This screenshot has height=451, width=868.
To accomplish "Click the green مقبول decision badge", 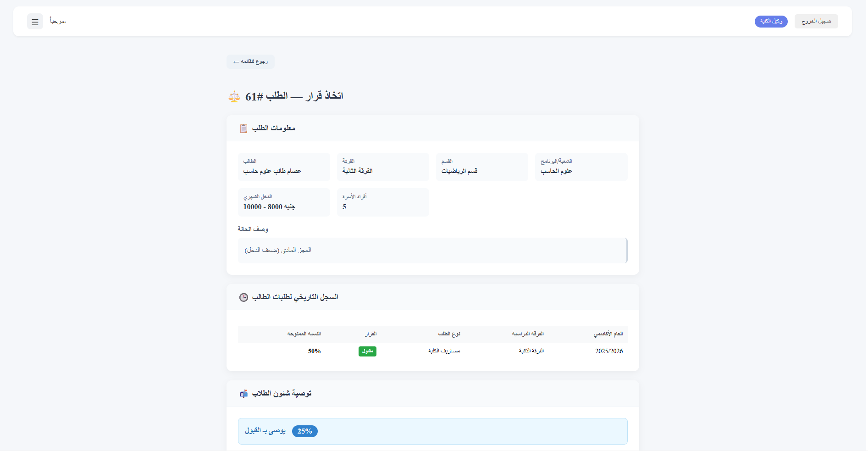I will coord(367,351).
